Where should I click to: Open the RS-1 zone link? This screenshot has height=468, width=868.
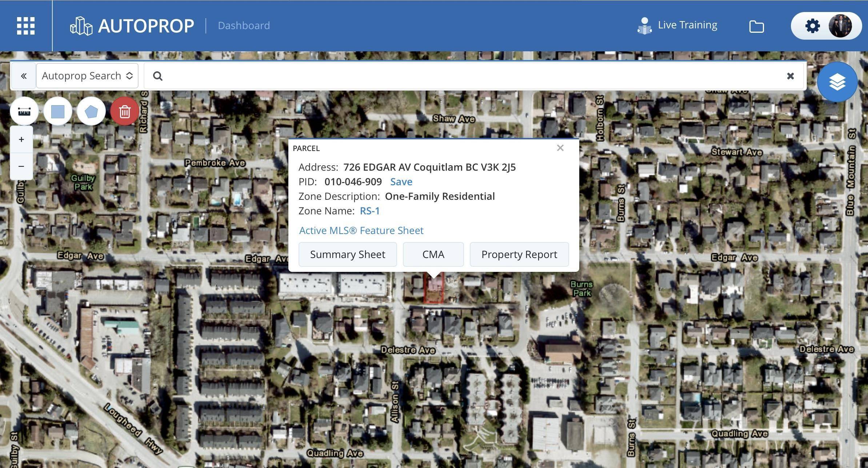pos(369,211)
